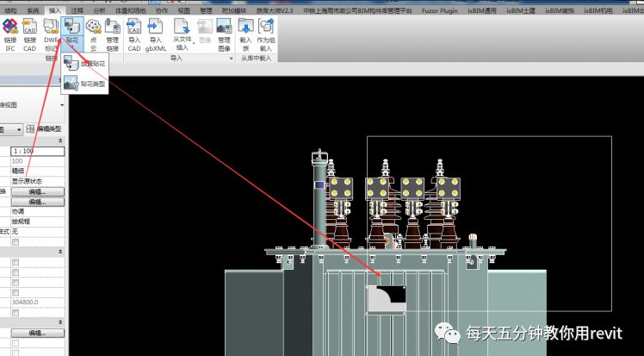Open the Point Cloud (点云) tool
Image resolution: width=644 pixels, height=356 pixels.
93,35
